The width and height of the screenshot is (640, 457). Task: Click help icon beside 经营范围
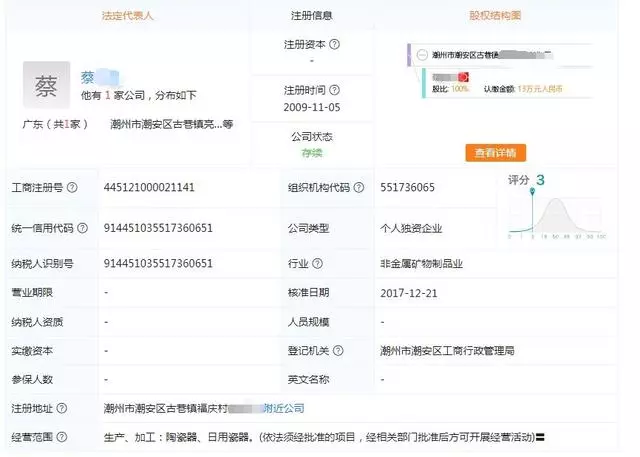tap(62, 437)
